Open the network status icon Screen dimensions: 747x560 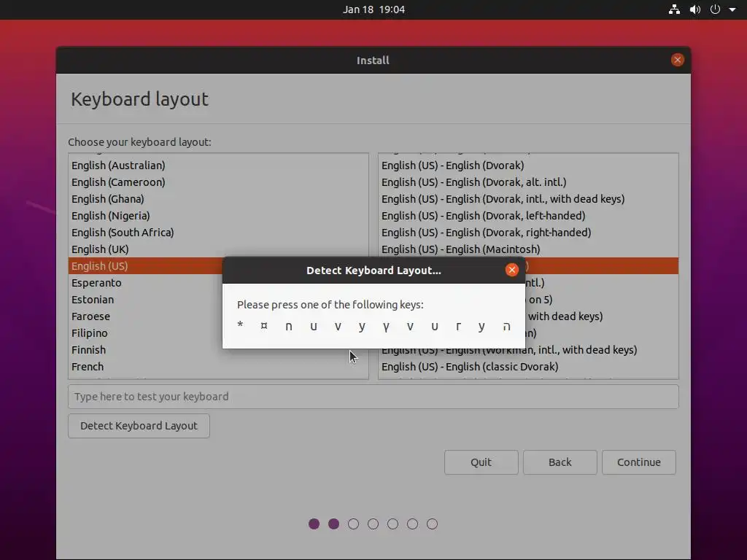pos(674,9)
